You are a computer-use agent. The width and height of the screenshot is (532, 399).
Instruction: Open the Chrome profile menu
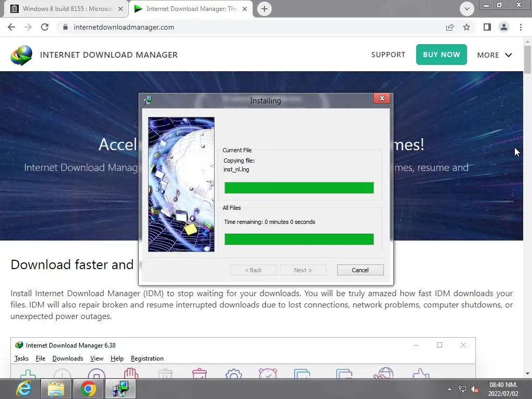pyautogui.click(x=504, y=27)
